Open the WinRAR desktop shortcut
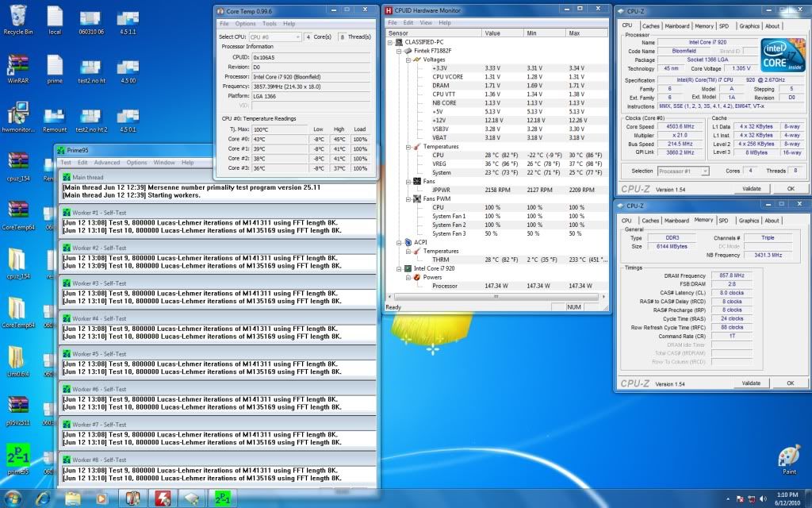This screenshot has width=812, height=508. click(x=17, y=67)
